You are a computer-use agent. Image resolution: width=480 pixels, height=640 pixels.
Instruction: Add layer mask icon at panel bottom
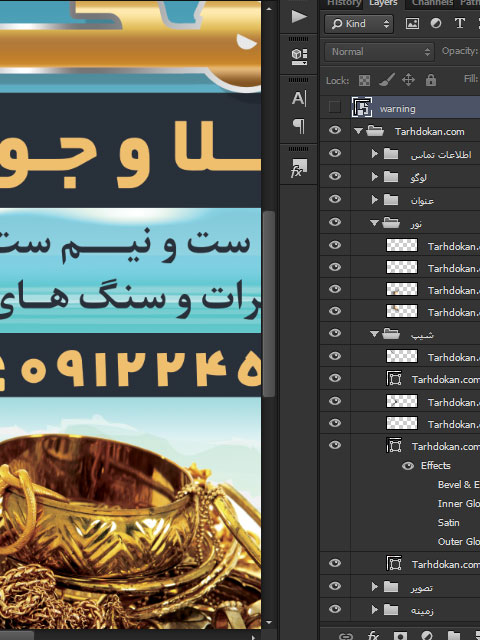[x=400, y=636]
